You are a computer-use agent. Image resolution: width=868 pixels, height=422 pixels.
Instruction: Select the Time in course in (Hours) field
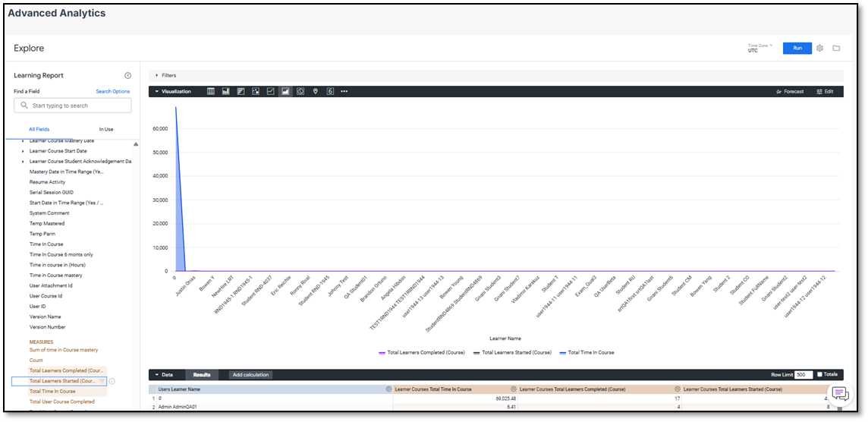point(57,265)
